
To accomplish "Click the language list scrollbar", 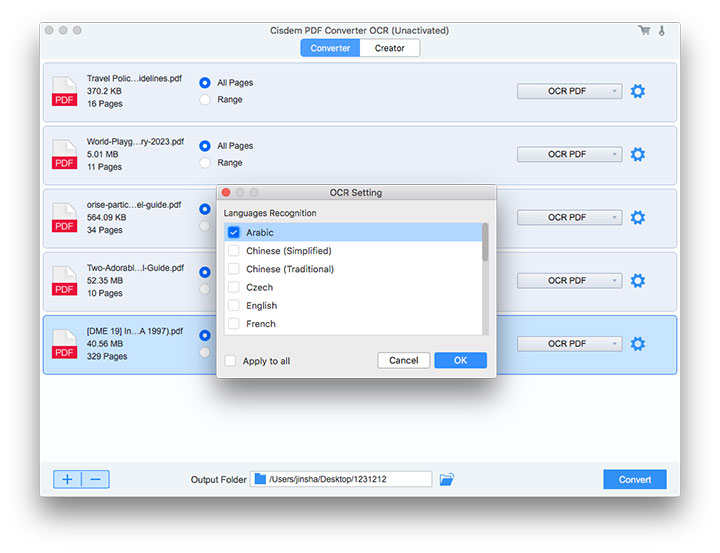I will click(x=485, y=243).
